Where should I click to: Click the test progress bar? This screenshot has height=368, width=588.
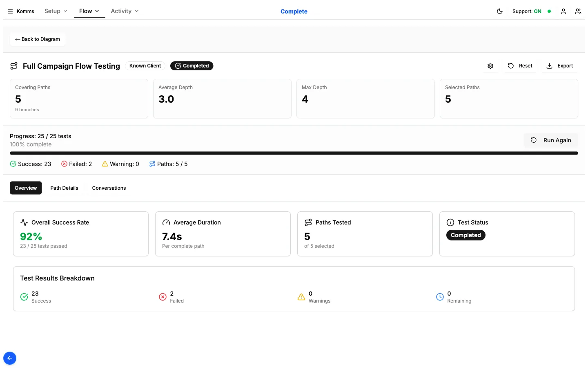pyautogui.click(x=294, y=153)
